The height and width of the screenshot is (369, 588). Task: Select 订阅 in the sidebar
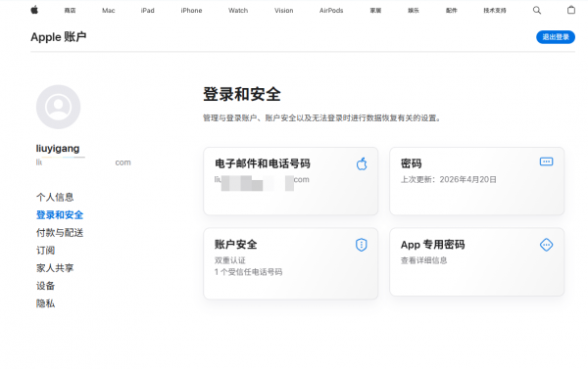[x=45, y=251]
